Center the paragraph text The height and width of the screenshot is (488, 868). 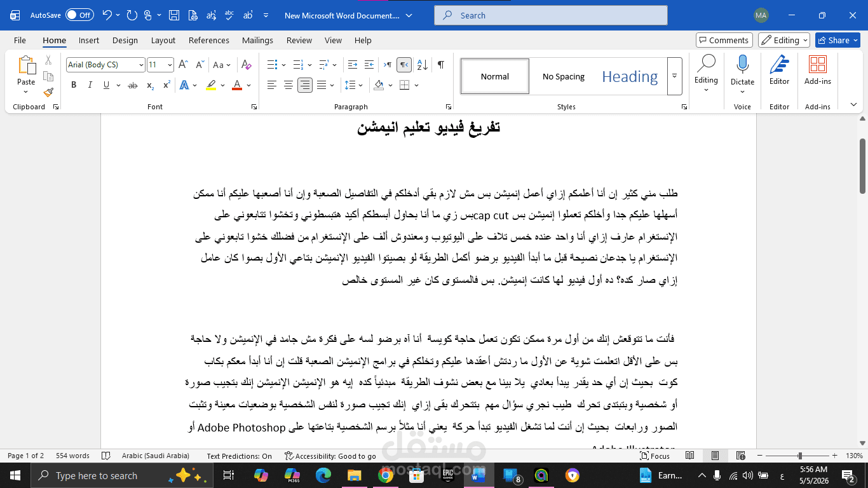[288, 85]
